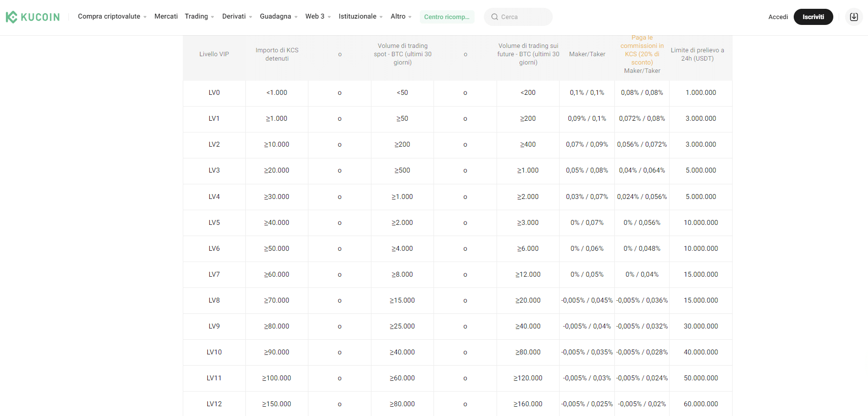The width and height of the screenshot is (868, 416).
Task: Select the 0,072% / 0,08% KCS fee cell
Action: point(642,119)
